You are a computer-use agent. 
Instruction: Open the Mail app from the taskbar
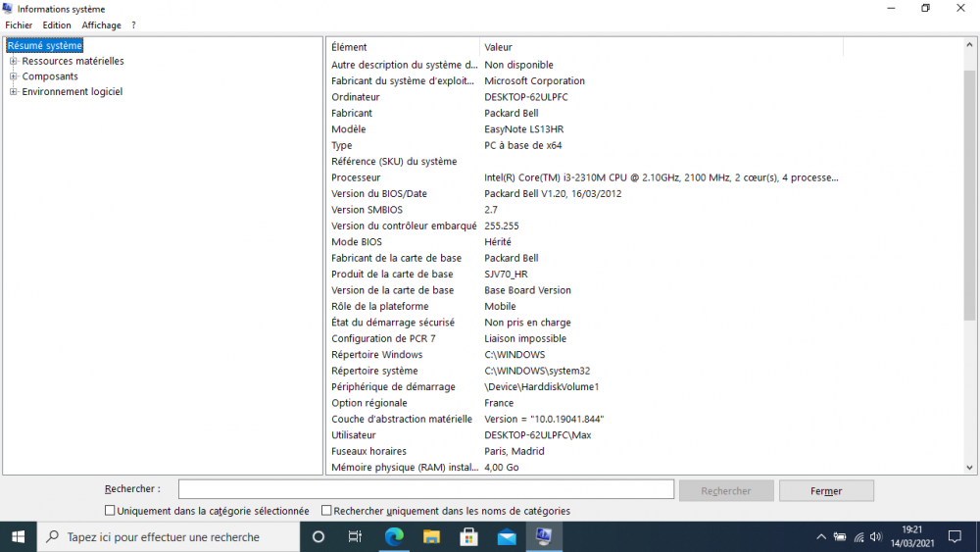click(507, 536)
